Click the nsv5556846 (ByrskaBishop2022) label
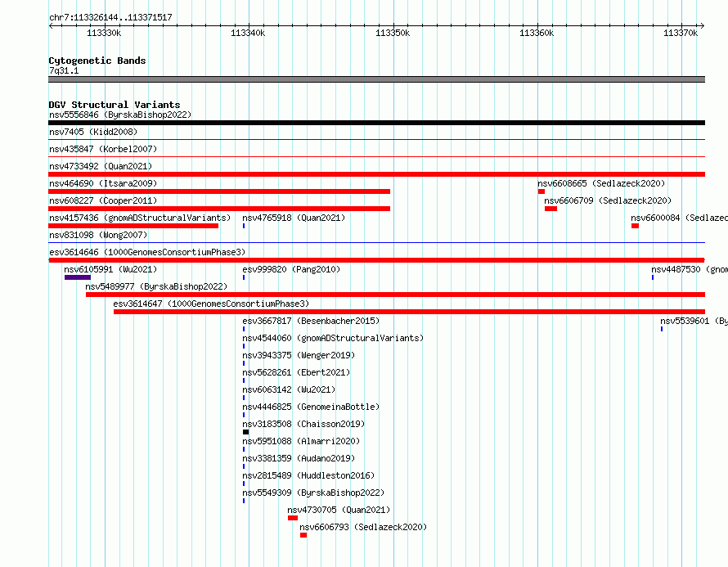The height and width of the screenshot is (567, 728). tap(120, 115)
